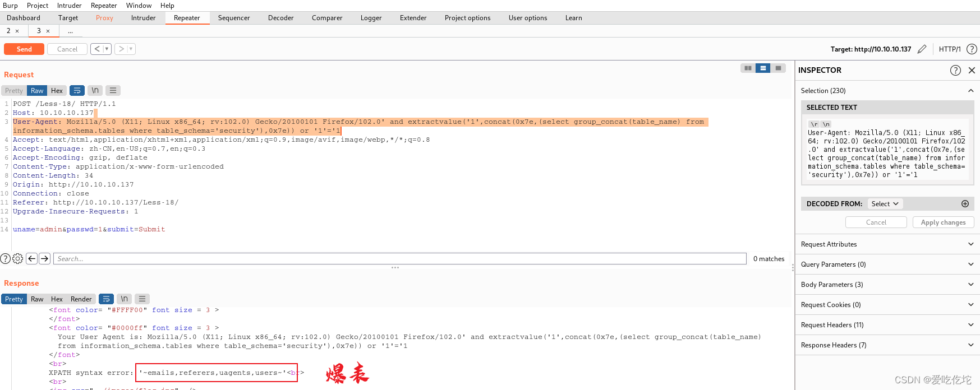Select top-bottom layout view icon
Screen dimensions: 980x390
point(763,68)
